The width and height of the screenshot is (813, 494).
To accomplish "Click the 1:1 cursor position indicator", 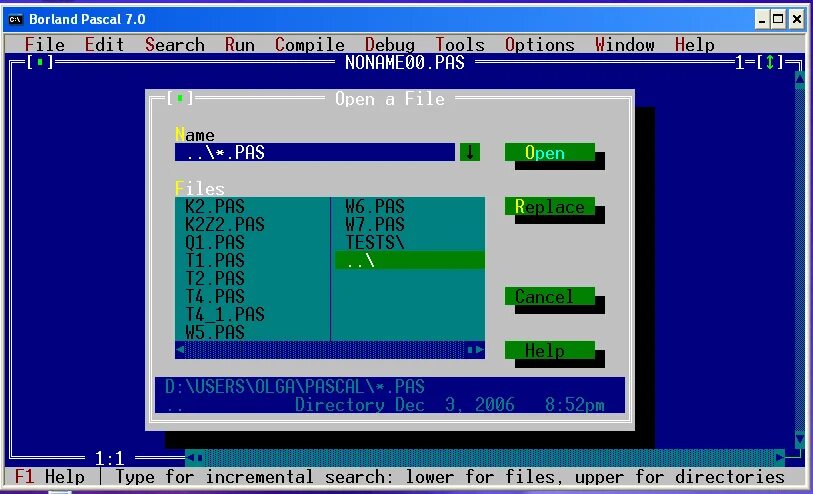I will (109, 458).
